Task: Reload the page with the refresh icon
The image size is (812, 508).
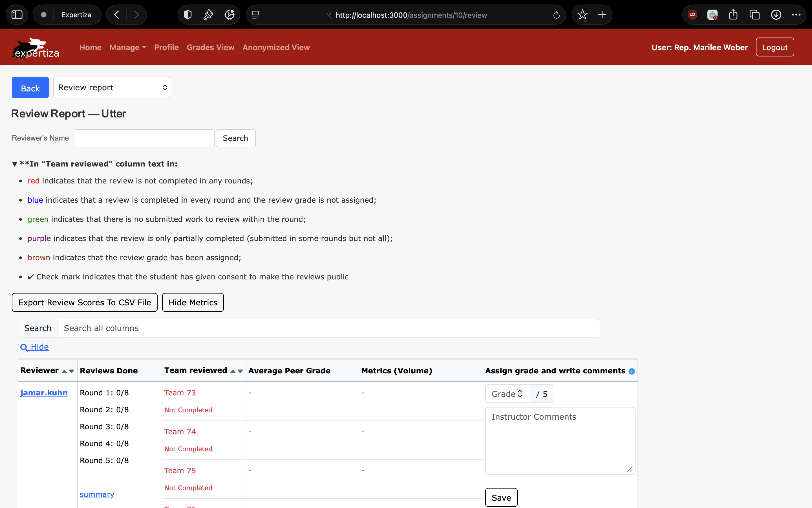Action: coord(556,15)
